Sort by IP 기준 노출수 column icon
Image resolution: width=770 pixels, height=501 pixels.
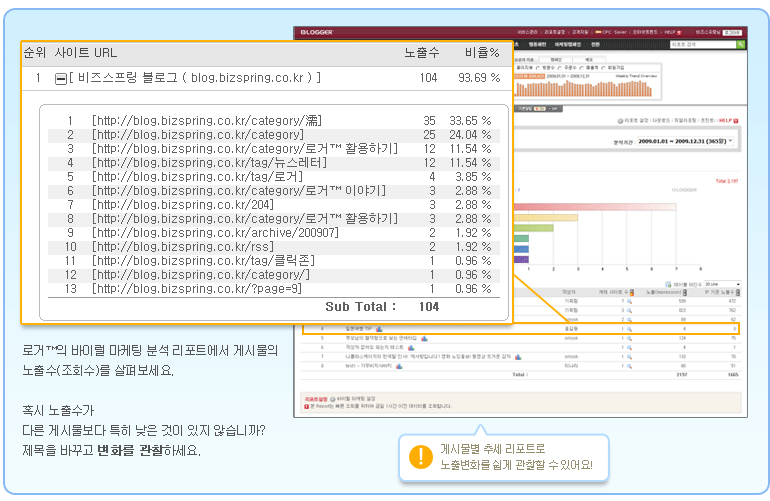click(x=738, y=293)
